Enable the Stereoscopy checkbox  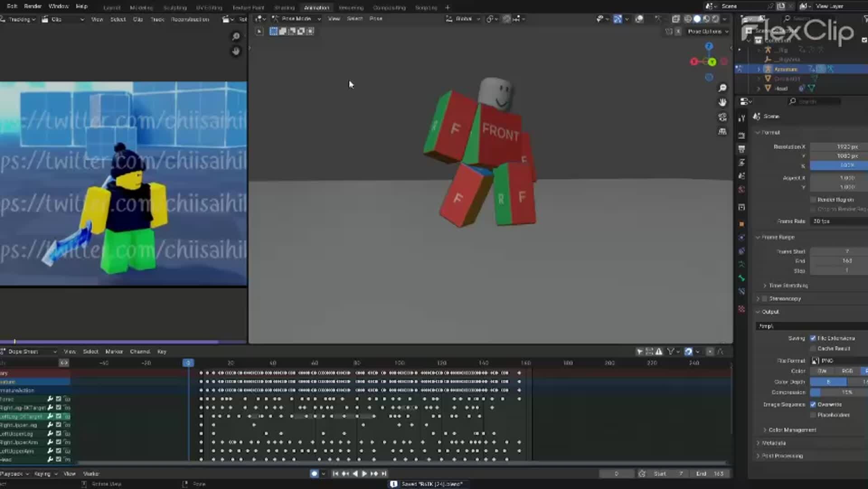(765, 299)
